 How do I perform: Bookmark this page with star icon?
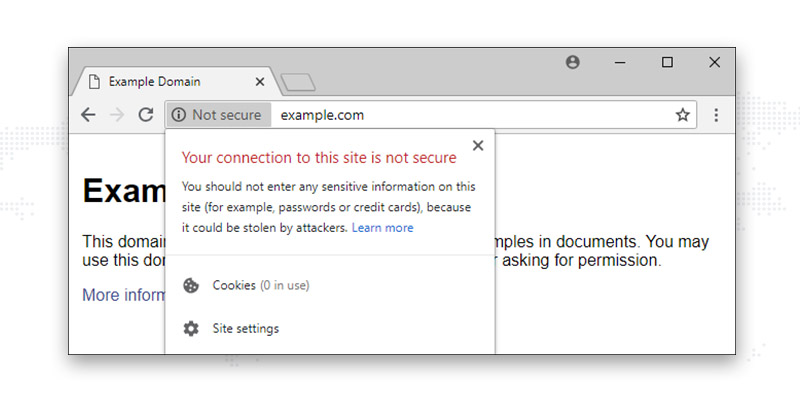click(683, 115)
